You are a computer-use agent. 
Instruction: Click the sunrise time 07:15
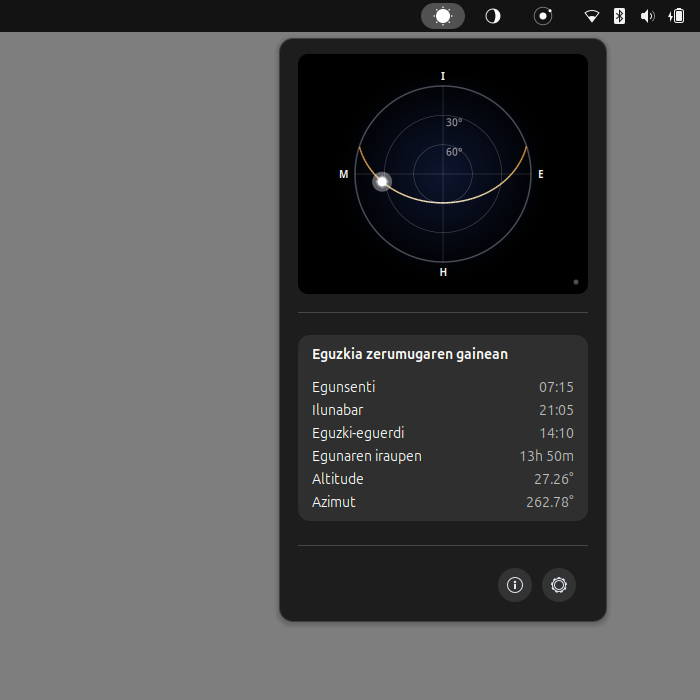tap(556, 387)
